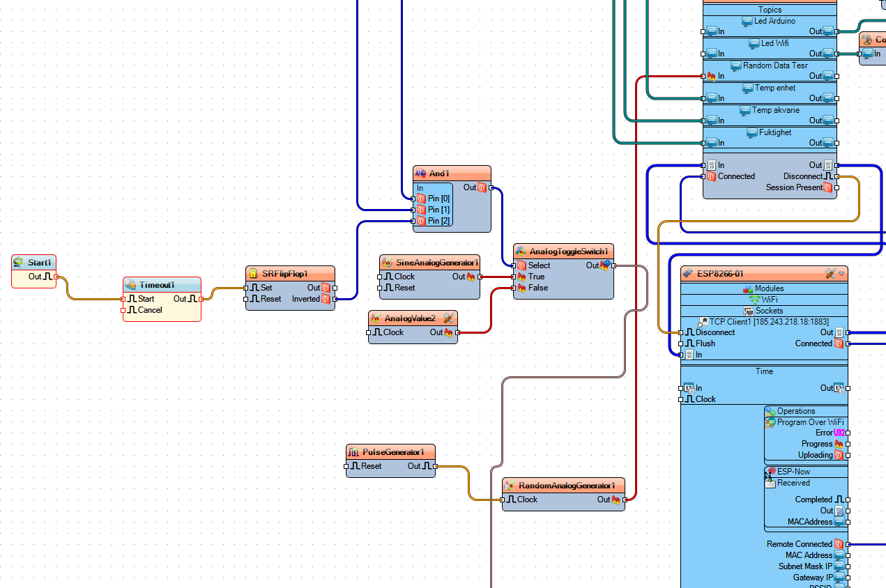The image size is (886, 588).
Task: Click the PulseGenerator1 icon
Action: click(353, 452)
